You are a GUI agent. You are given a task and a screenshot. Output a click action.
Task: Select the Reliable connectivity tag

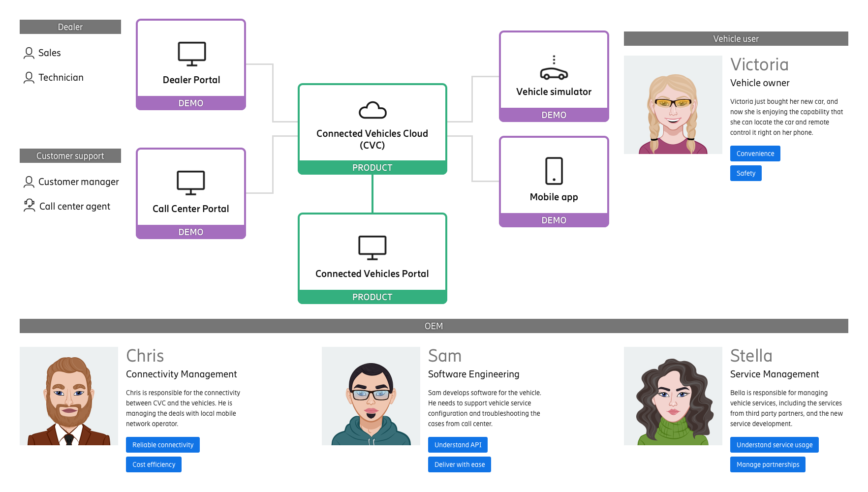(162, 445)
